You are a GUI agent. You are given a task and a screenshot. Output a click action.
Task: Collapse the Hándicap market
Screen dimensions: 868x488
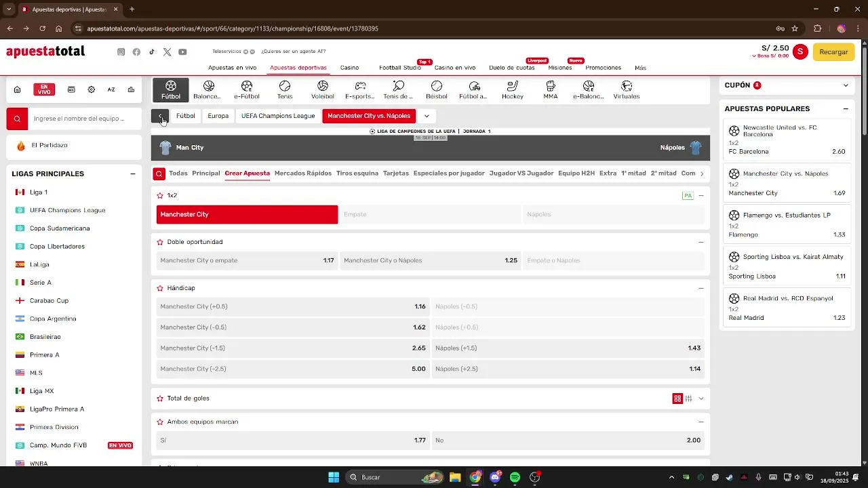point(701,288)
